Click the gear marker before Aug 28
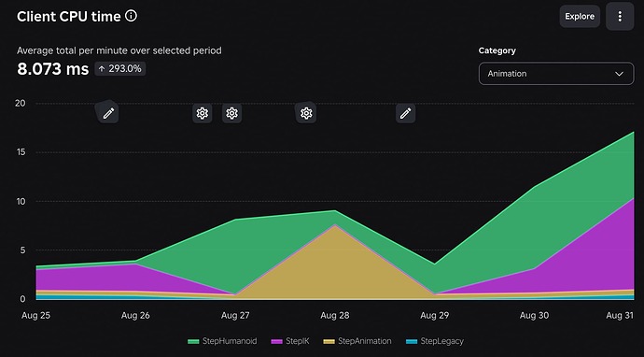This screenshot has height=357, width=644. (306, 113)
